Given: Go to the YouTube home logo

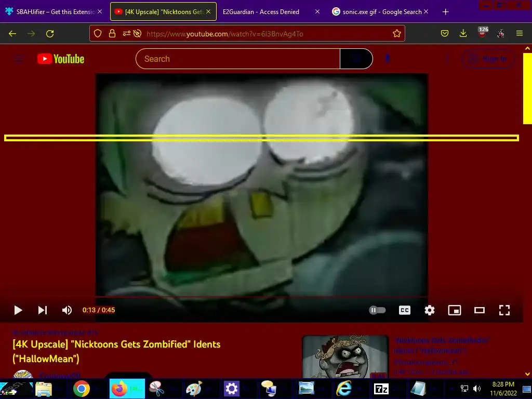Looking at the screenshot, I should (x=61, y=59).
